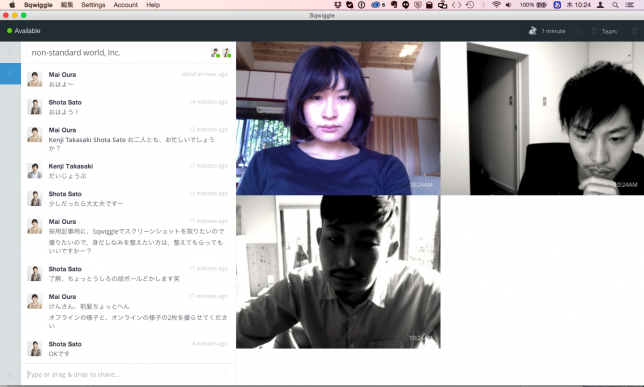The image size is (644, 387).
Task: Open the Settings menu
Action: click(x=93, y=5)
